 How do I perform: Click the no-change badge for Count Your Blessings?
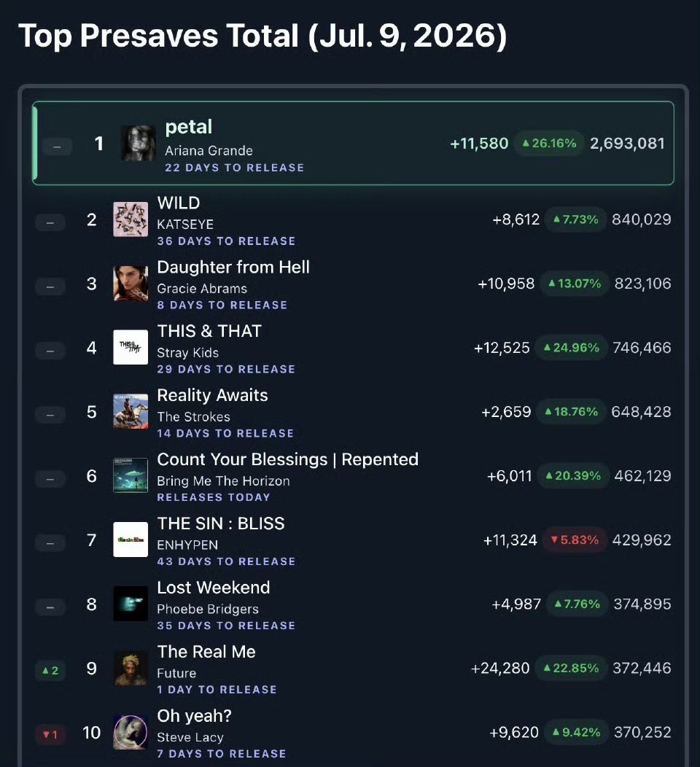pyautogui.click(x=50, y=479)
